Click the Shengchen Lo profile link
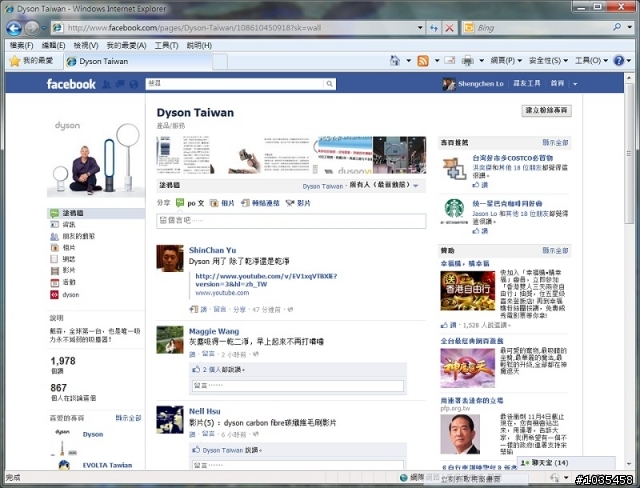640x488 pixels. pyautogui.click(x=480, y=84)
